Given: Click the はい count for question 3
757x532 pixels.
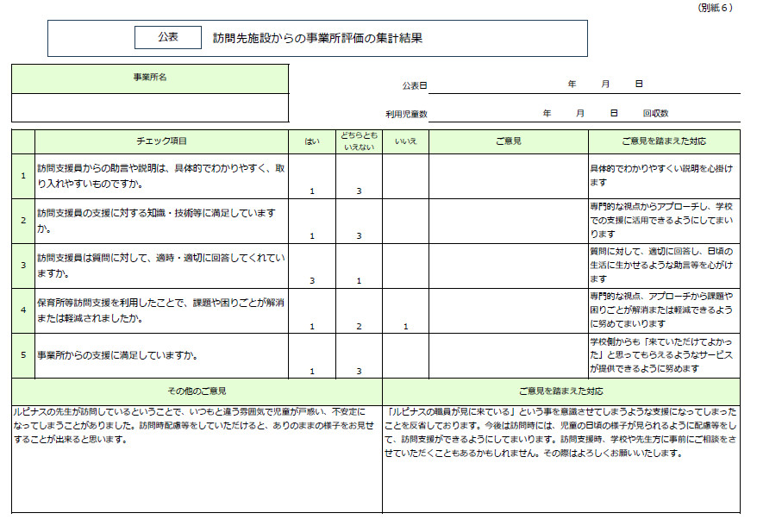Looking at the screenshot, I should (x=312, y=280).
